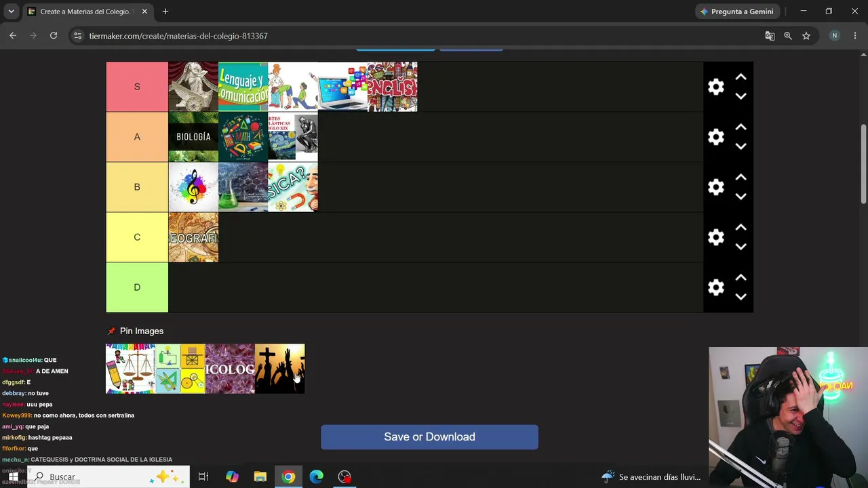Click the browser address bar URL
This screenshot has height=488, width=868.
(178, 36)
